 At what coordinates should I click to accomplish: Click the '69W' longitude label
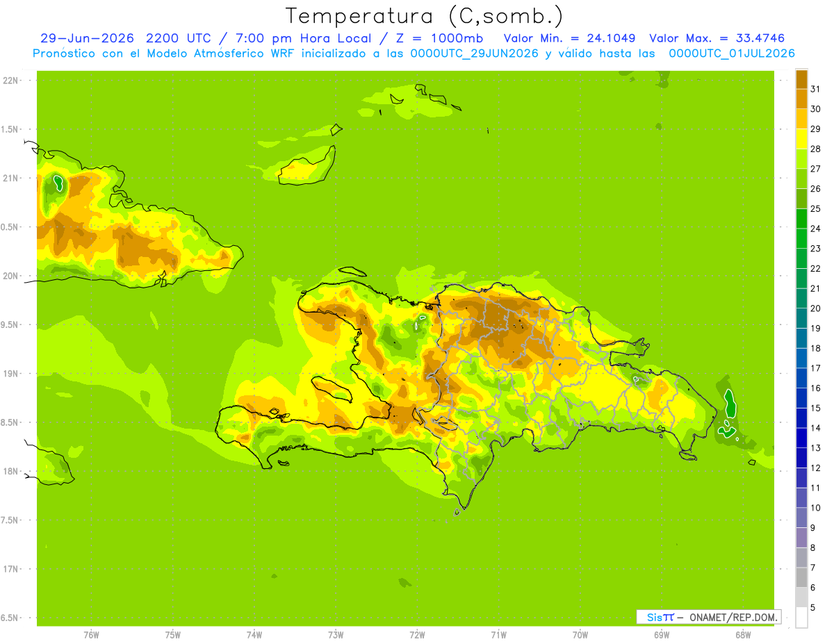point(662,635)
